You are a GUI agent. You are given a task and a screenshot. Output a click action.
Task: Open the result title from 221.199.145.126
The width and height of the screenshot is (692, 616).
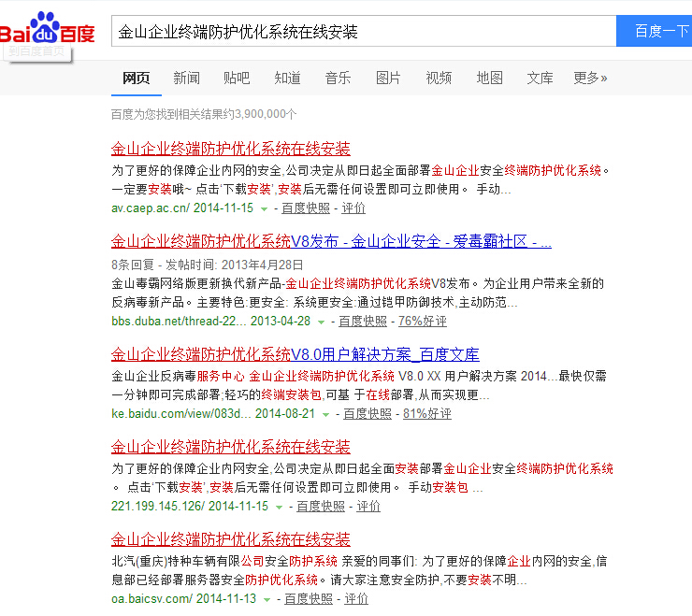tap(230, 447)
